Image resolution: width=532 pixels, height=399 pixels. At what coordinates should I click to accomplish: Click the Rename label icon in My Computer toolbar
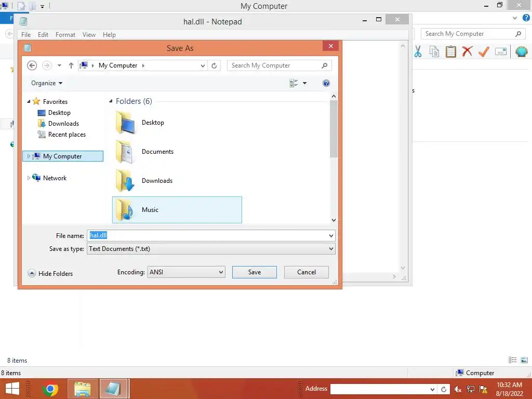tap(501, 51)
